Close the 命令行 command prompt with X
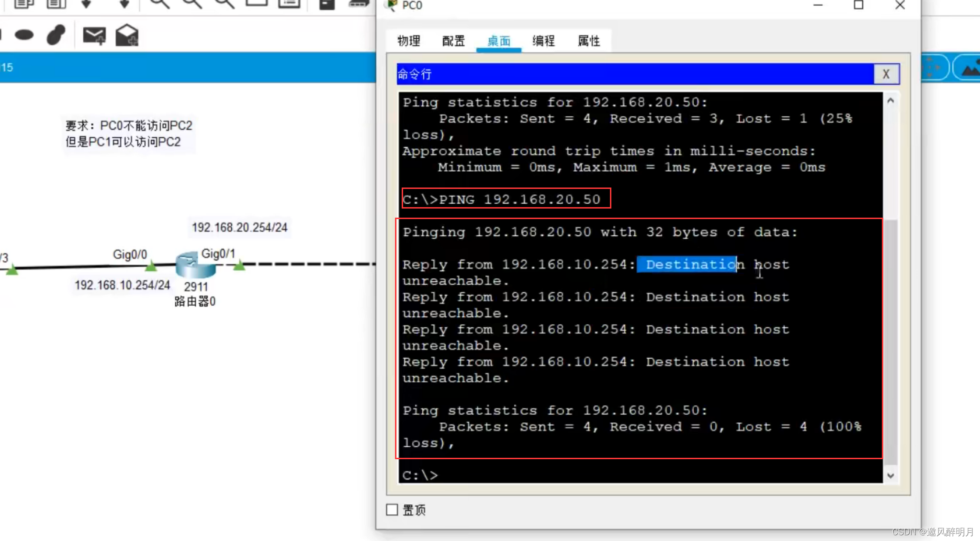Viewport: 980px width, 541px height. click(x=886, y=74)
